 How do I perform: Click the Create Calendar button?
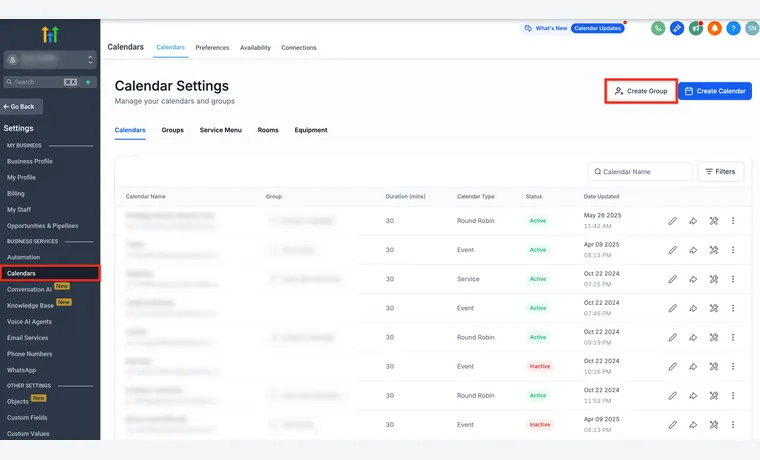(715, 91)
